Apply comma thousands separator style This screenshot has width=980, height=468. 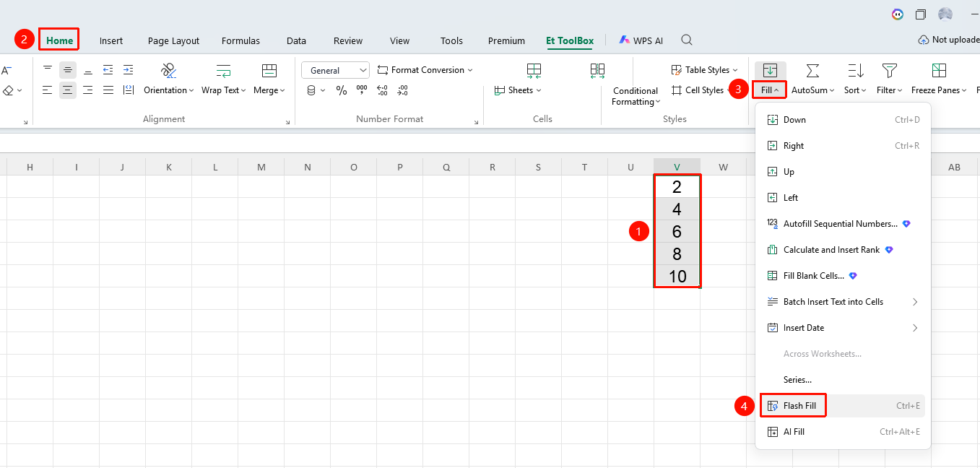point(362,90)
